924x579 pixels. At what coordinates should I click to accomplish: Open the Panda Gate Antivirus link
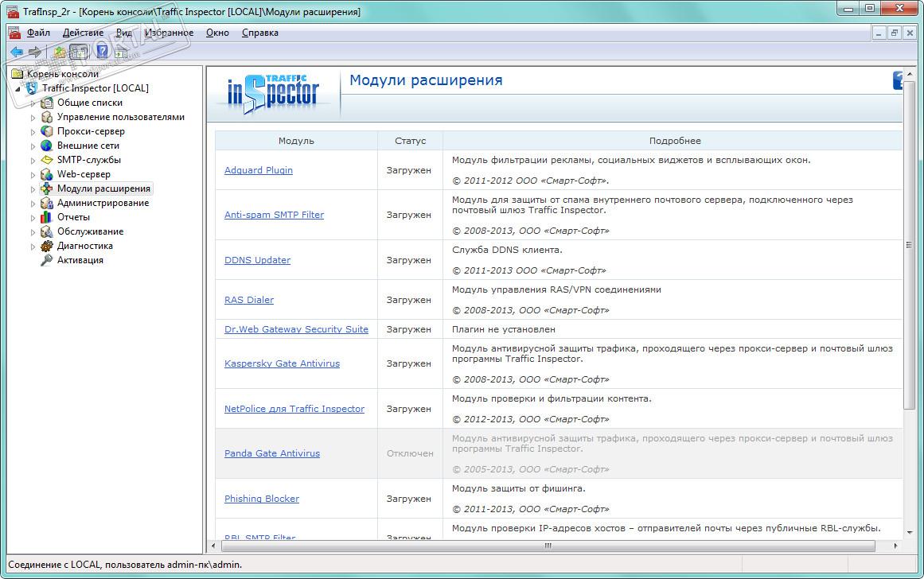[x=272, y=453]
